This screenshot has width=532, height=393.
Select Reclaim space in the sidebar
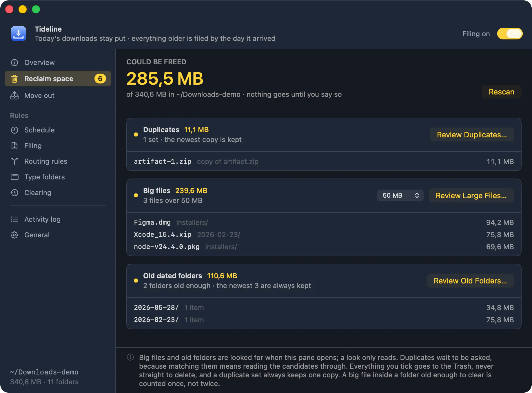[58, 79]
